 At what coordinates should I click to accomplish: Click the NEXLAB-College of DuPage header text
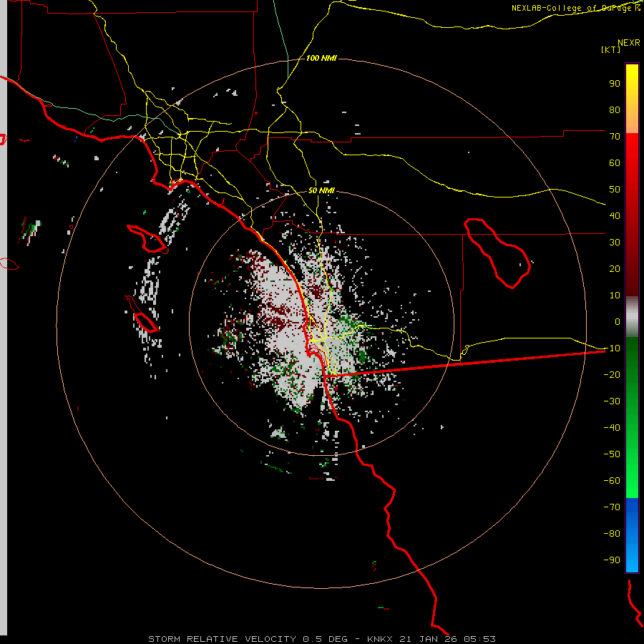pyautogui.click(x=575, y=8)
